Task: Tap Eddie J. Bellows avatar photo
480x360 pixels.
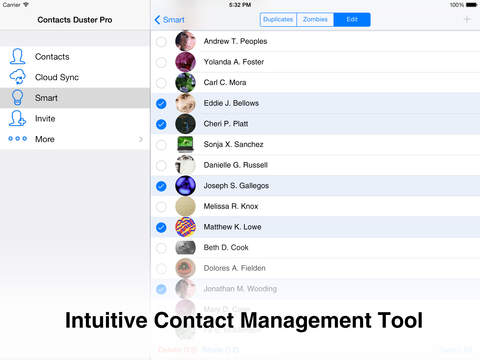Action: (185, 103)
